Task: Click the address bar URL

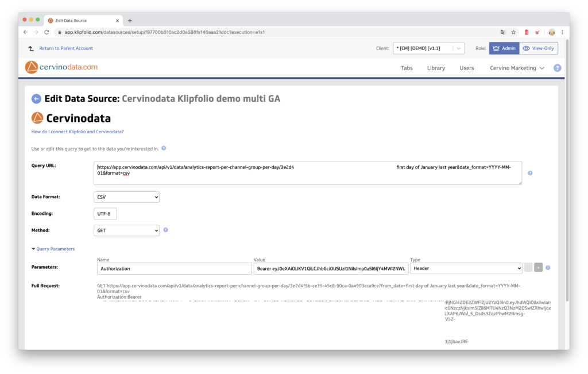Action: 165,32
